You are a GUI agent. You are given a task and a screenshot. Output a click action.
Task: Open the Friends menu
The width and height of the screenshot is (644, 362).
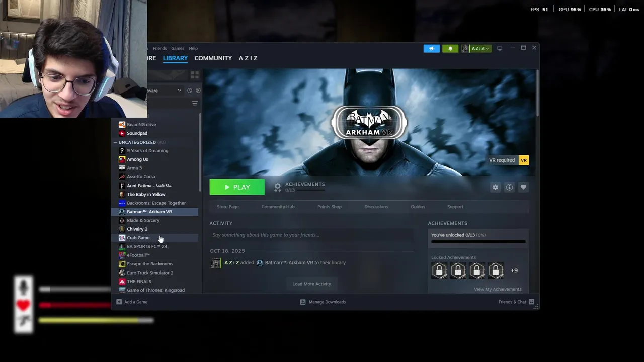tap(159, 49)
